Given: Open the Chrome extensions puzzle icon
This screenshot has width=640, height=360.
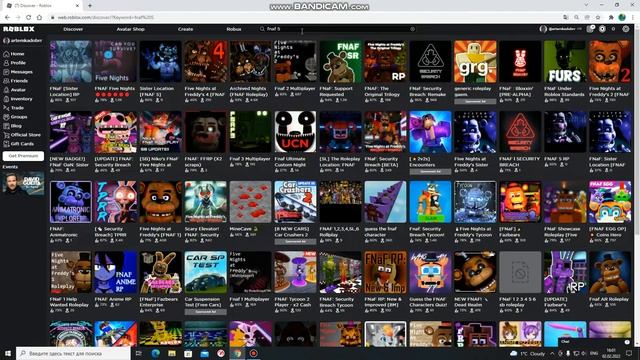Looking at the screenshot, I should click(x=611, y=17).
